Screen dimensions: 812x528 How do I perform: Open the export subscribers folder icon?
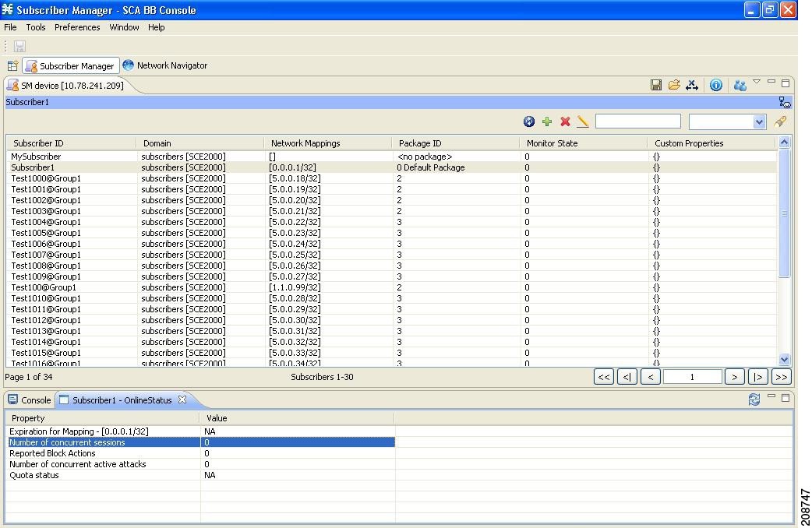point(674,83)
